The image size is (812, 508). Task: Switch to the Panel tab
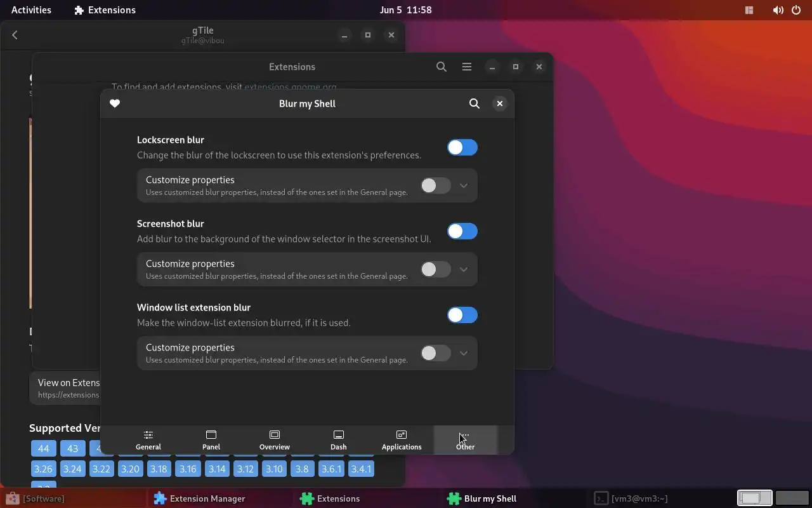[211, 440]
